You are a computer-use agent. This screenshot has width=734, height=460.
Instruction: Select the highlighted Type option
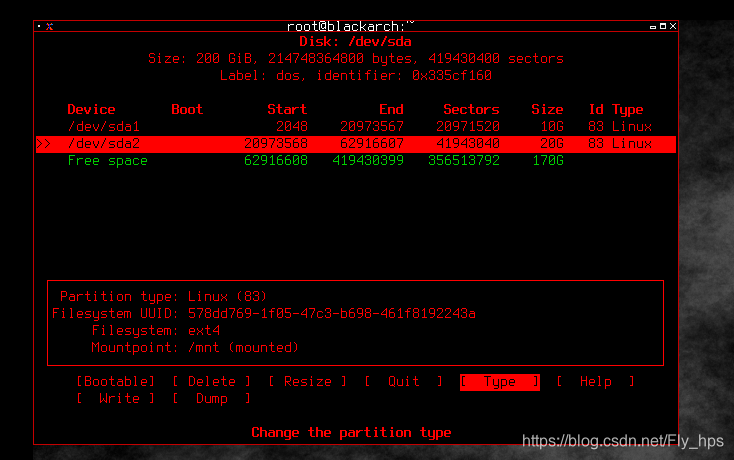coord(499,382)
